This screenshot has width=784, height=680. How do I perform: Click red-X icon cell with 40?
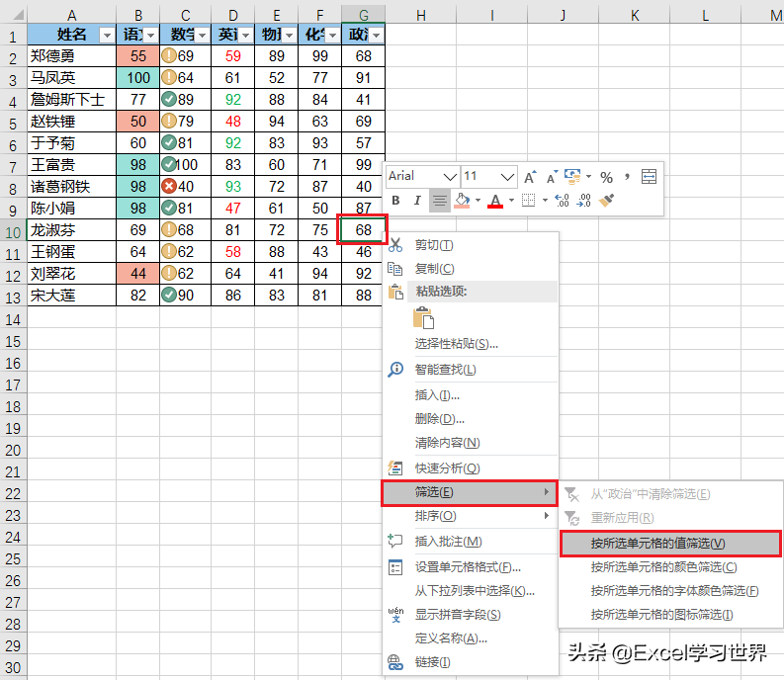pyautogui.click(x=186, y=187)
